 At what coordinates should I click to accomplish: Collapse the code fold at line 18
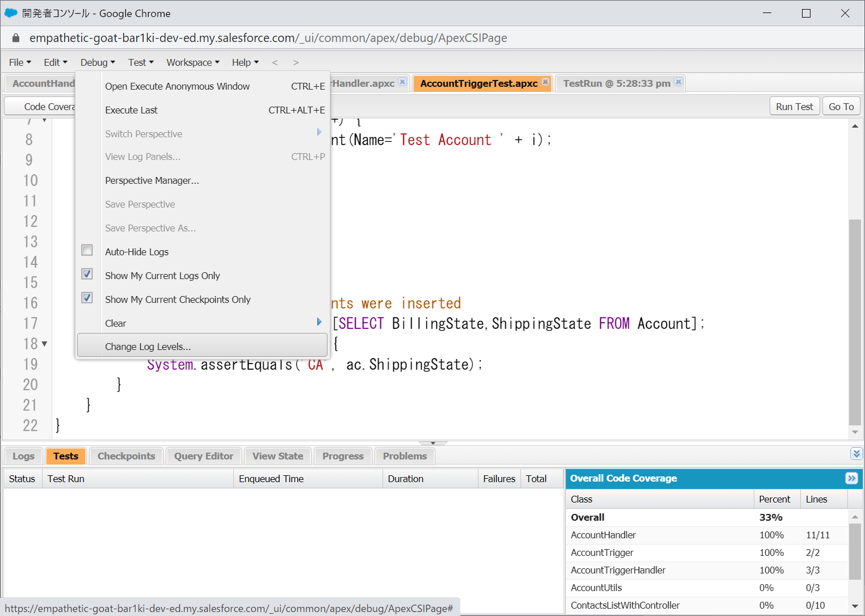pyautogui.click(x=44, y=344)
